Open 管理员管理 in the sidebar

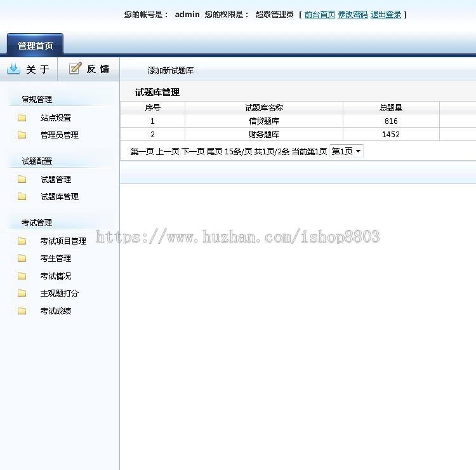[60, 135]
